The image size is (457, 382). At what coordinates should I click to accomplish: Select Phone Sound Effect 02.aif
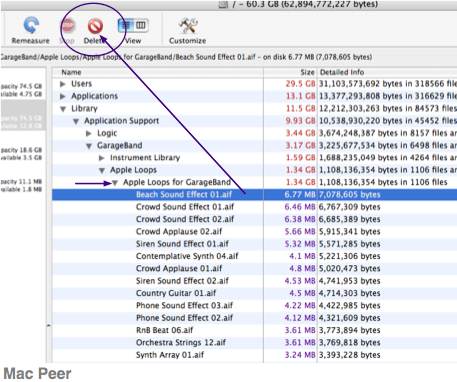pyautogui.click(x=254, y=318)
